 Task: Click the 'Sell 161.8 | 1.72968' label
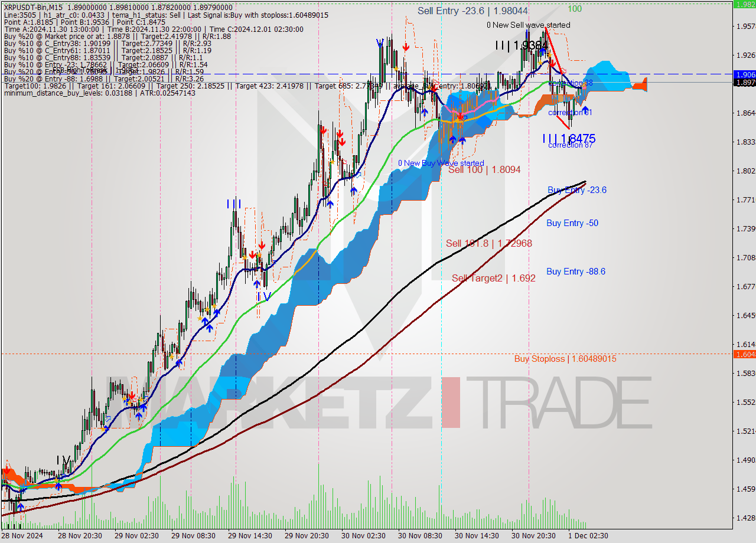pyautogui.click(x=489, y=243)
